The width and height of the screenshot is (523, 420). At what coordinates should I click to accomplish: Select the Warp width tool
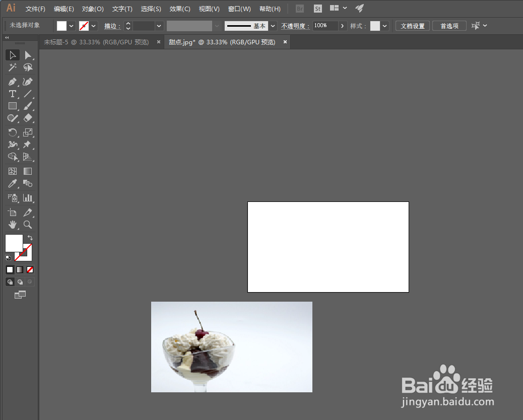(x=13, y=145)
